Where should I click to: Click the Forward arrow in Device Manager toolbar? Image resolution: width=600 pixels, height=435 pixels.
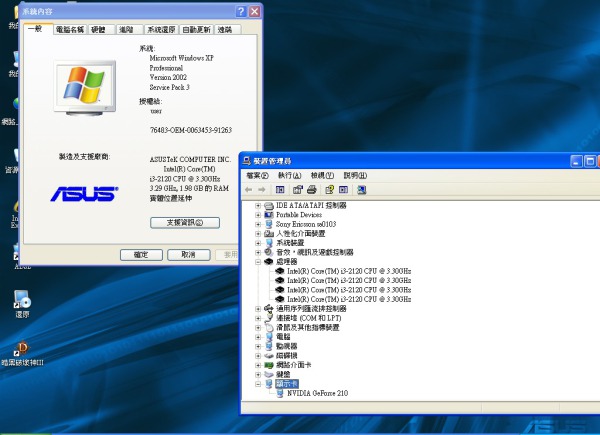pos(262,189)
